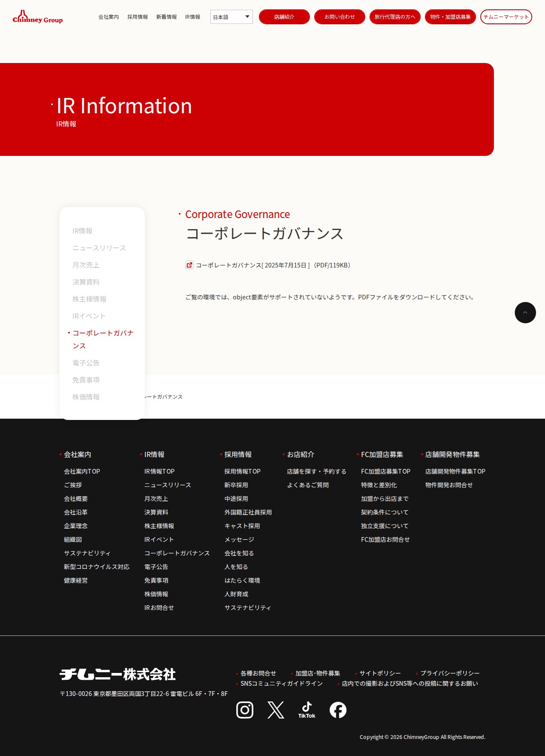Click the 物件・加盟店募集 button
The height and width of the screenshot is (756, 545).
[x=450, y=17]
